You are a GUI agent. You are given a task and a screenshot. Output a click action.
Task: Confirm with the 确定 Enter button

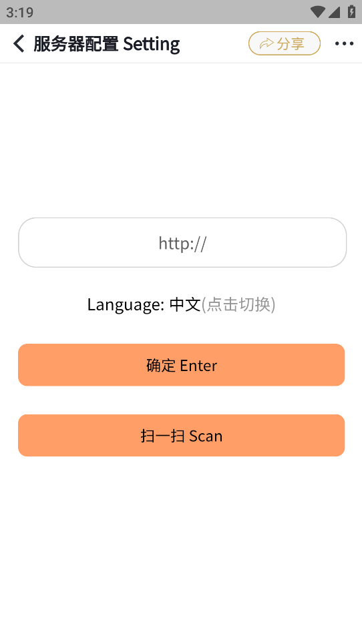click(181, 365)
